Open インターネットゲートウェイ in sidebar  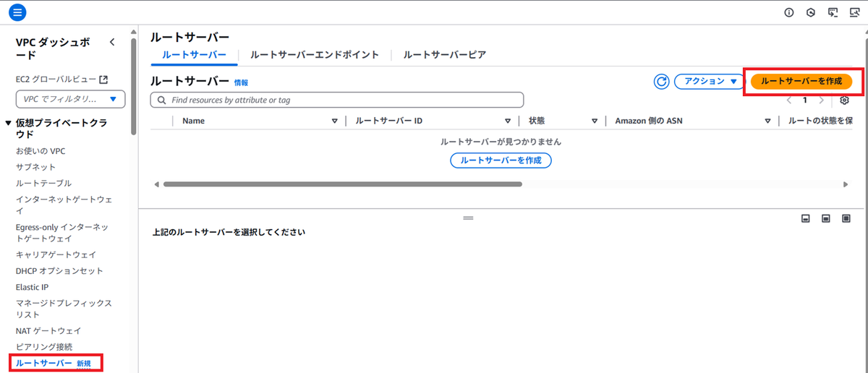(64, 205)
